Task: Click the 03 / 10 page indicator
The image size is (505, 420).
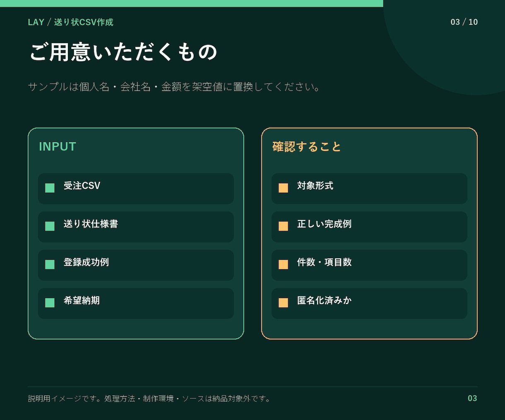Action: point(464,22)
